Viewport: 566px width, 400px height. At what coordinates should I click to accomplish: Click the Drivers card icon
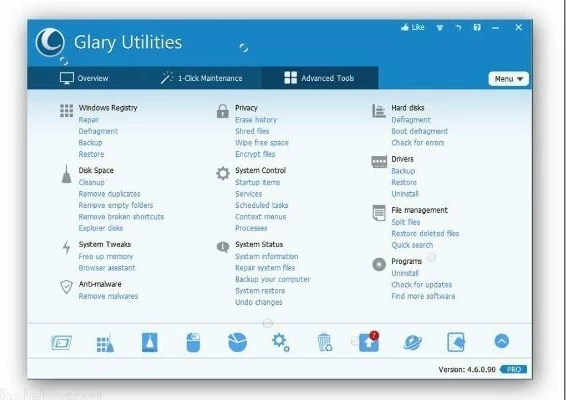coord(379,162)
